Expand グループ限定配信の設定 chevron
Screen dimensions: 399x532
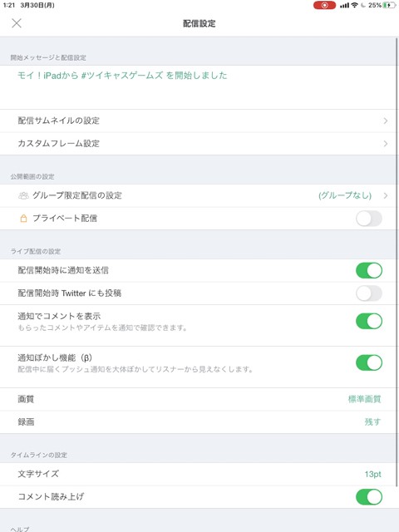[x=386, y=196]
